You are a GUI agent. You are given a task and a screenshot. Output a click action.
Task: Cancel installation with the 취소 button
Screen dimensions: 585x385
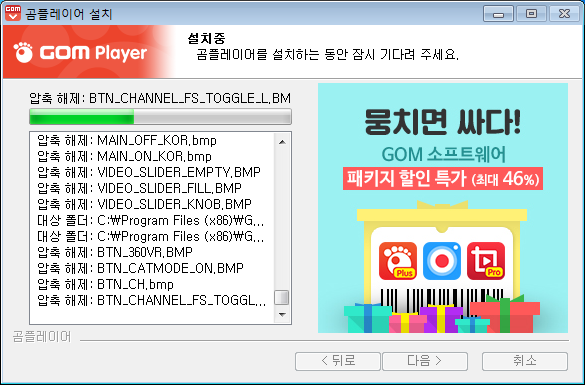click(x=525, y=361)
